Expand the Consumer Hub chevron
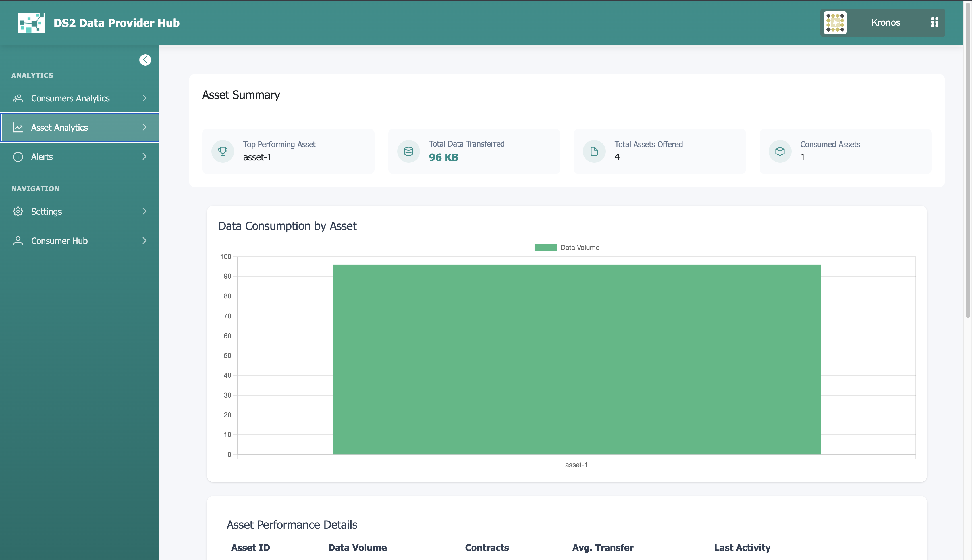This screenshot has height=560, width=972. tap(144, 241)
